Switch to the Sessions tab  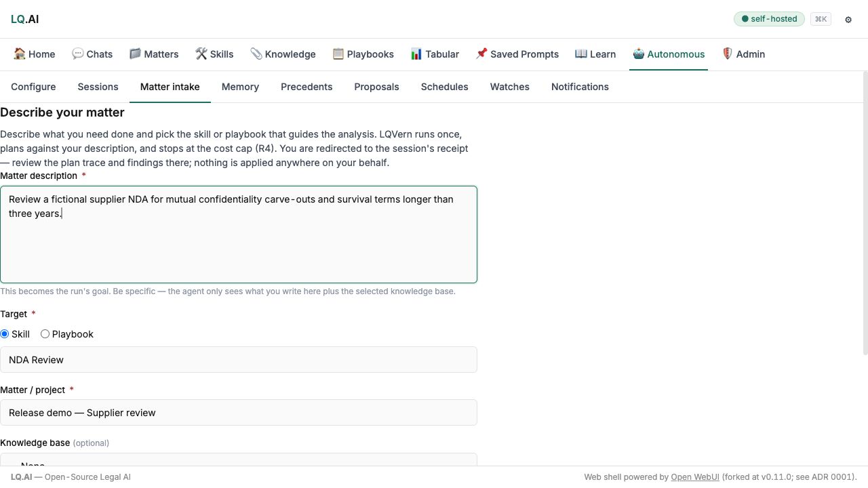coord(98,87)
